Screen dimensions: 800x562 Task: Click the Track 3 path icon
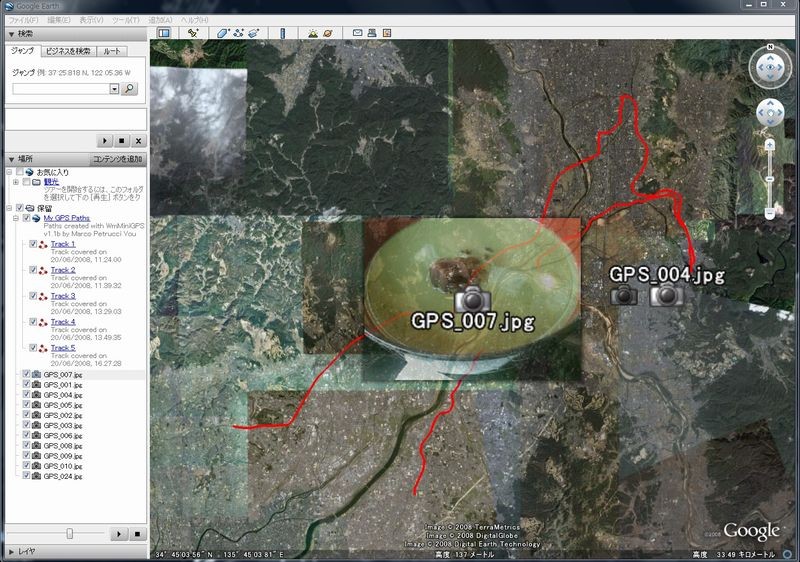tap(43, 296)
